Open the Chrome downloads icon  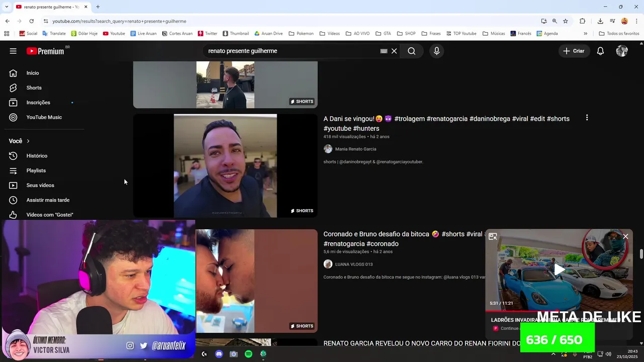click(x=600, y=21)
